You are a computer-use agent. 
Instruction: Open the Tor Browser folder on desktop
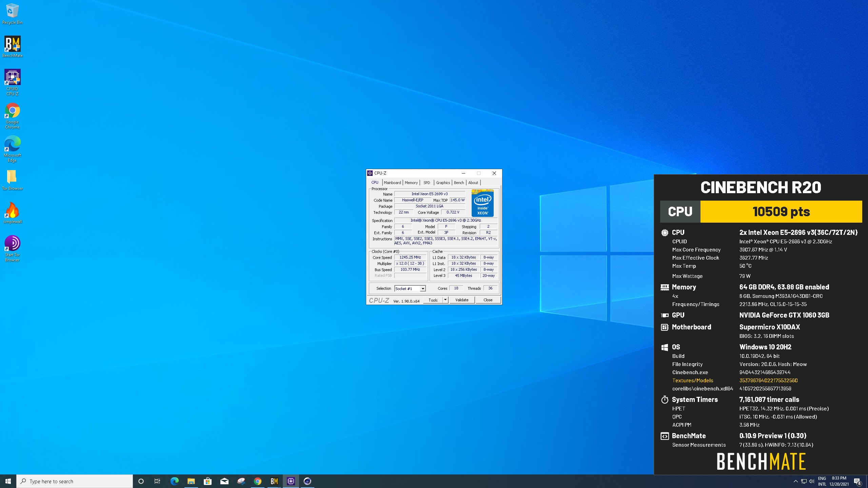tap(12, 180)
